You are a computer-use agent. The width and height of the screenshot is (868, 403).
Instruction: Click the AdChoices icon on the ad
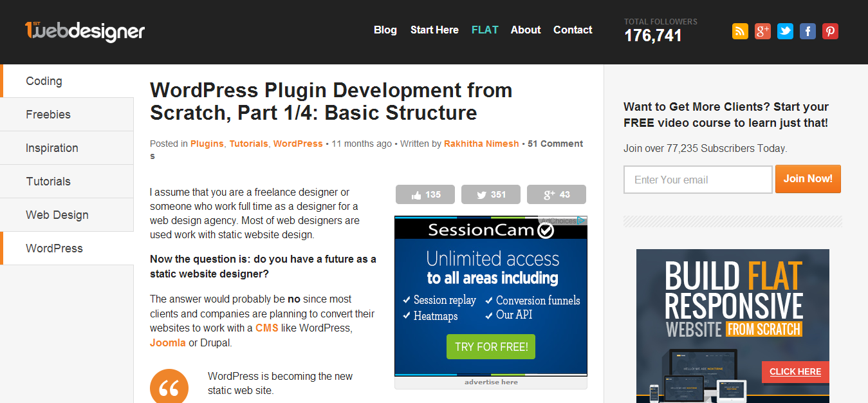(581, 221)
